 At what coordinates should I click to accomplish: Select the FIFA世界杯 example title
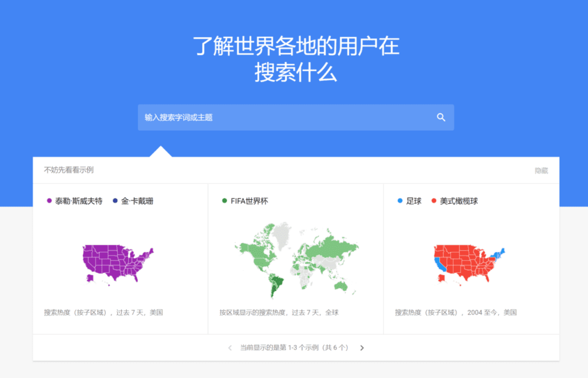tap(249, 201)
